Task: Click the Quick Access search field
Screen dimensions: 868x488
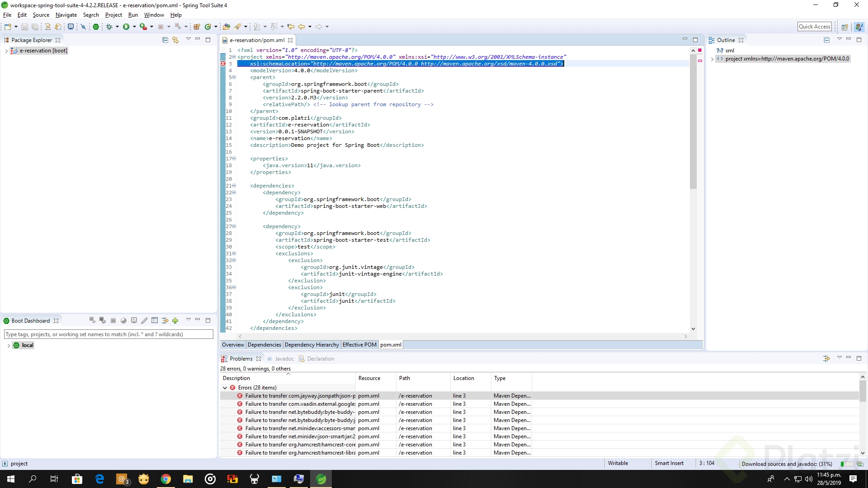Action: point(815,27)
